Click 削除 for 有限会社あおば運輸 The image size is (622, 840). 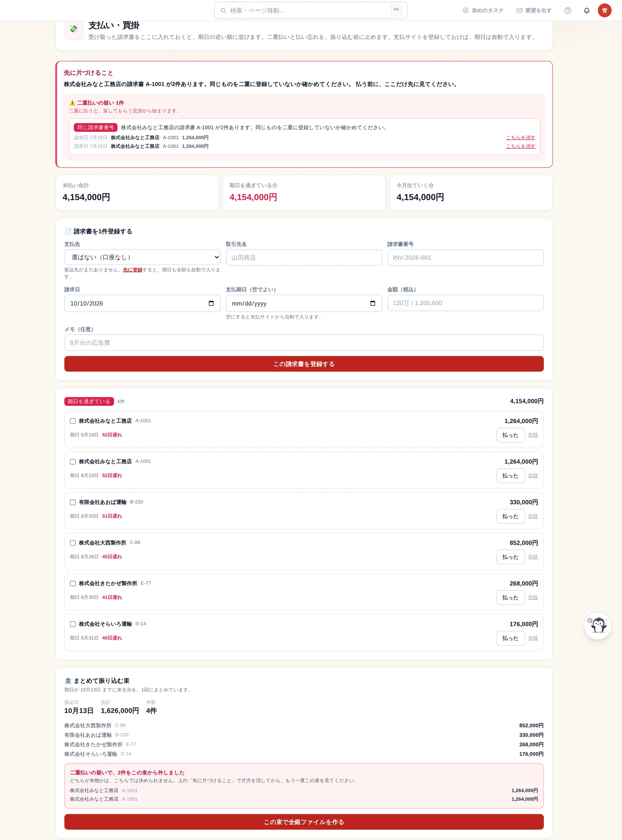[x=533, y=516]
